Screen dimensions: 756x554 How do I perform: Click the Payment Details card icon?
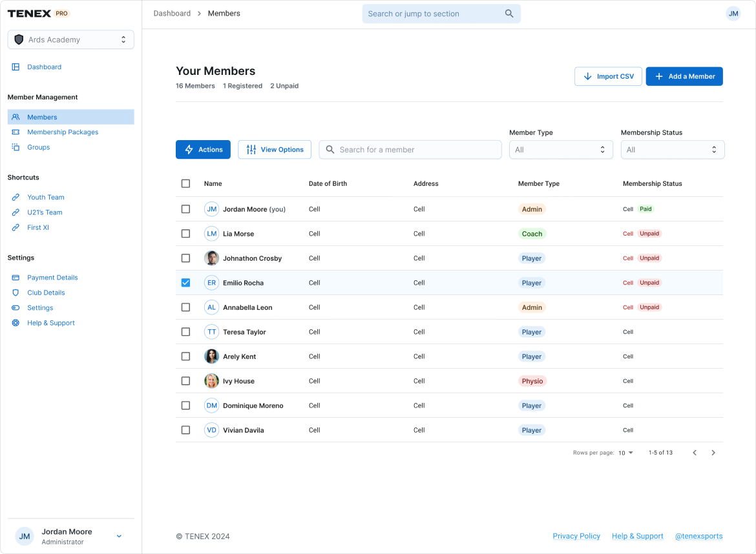click(16, 278)
